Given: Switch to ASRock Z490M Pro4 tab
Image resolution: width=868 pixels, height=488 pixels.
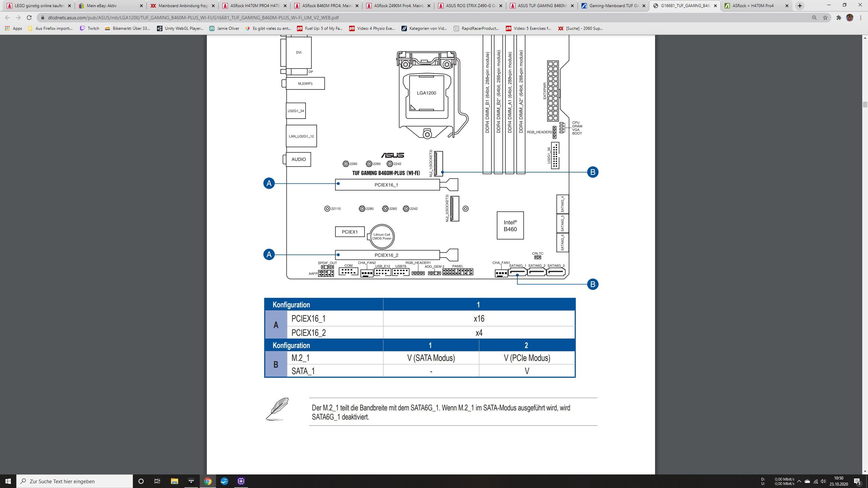Looking at the screenshot, I should (398, 6).
